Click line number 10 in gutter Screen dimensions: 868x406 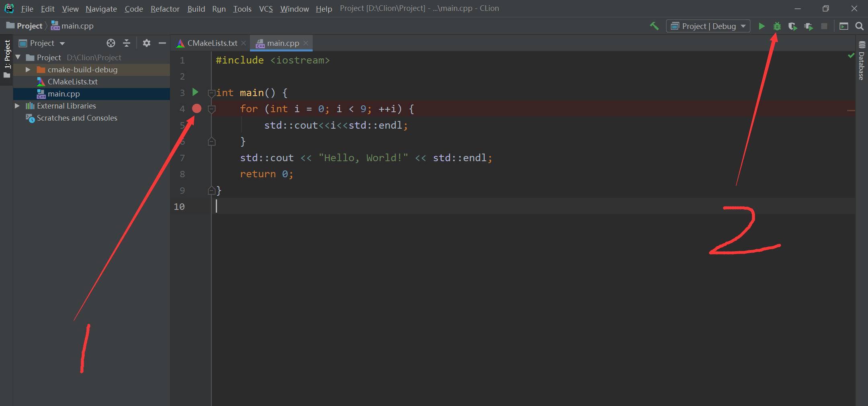(x=179, y=207)
